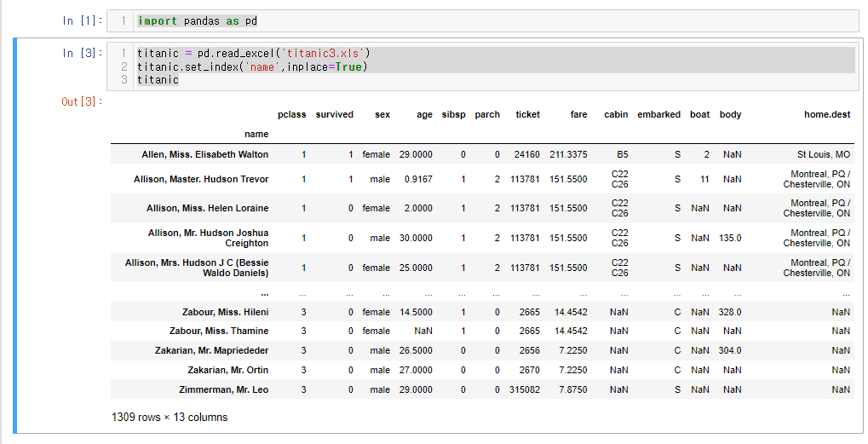This screenshot has height=444, width=868.
Task: Click the cabin column header
Action: [616, 114]
